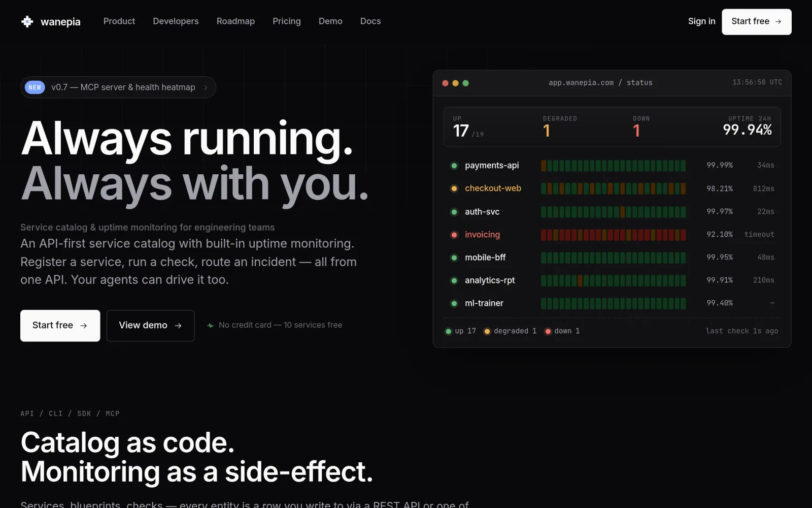
Task: Open the Pricing page
Action: tap(287, 21)
